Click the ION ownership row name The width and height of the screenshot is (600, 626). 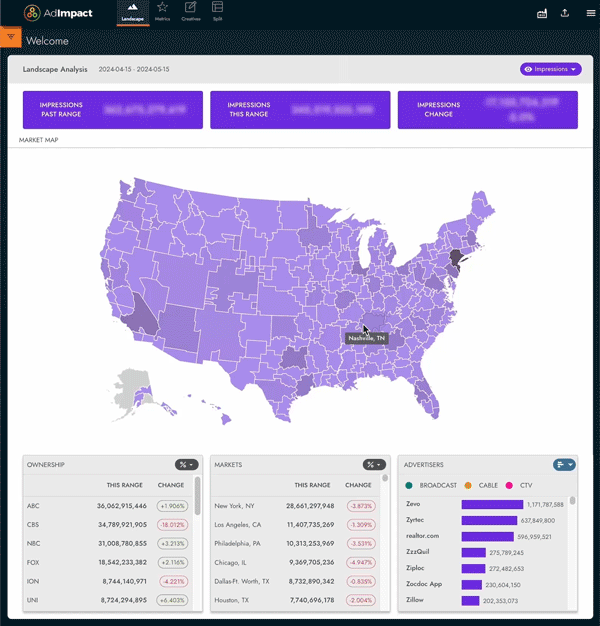[33, 581]
